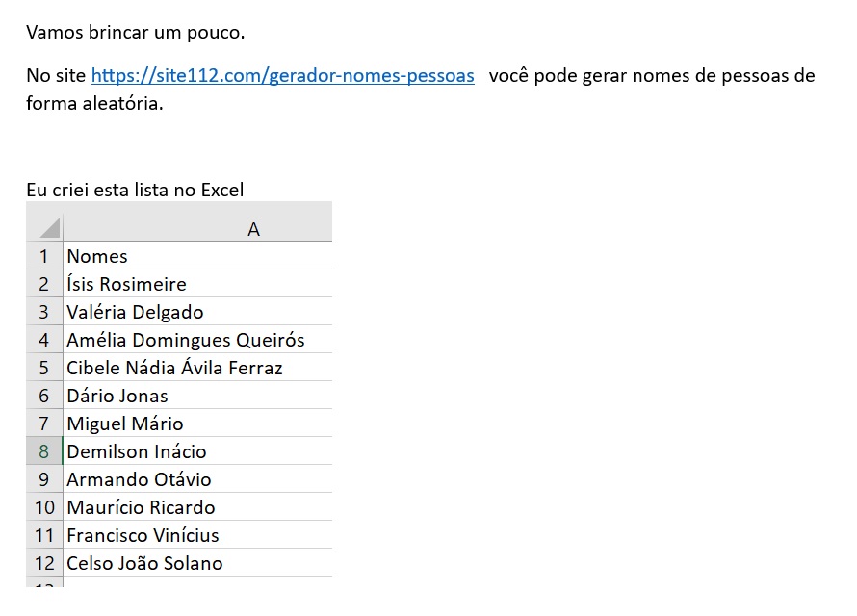
Task: Select the Miguel Mário cell
Action: (x=197, y=423)
